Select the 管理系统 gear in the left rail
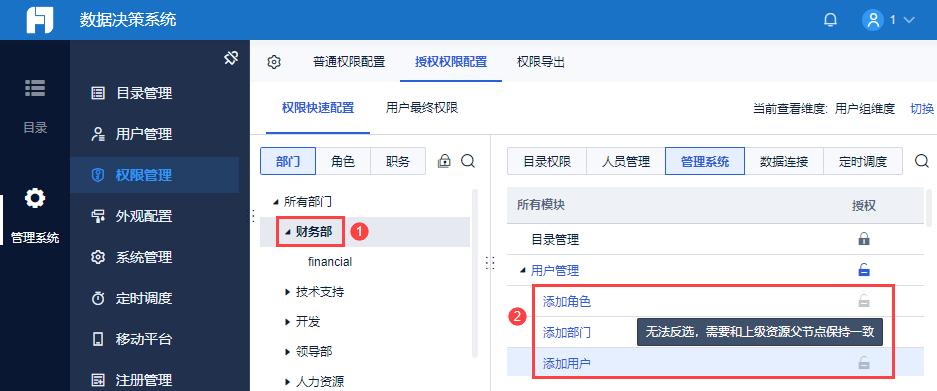Viewport: 937px width, 391px height. click(x=35, y=198)
